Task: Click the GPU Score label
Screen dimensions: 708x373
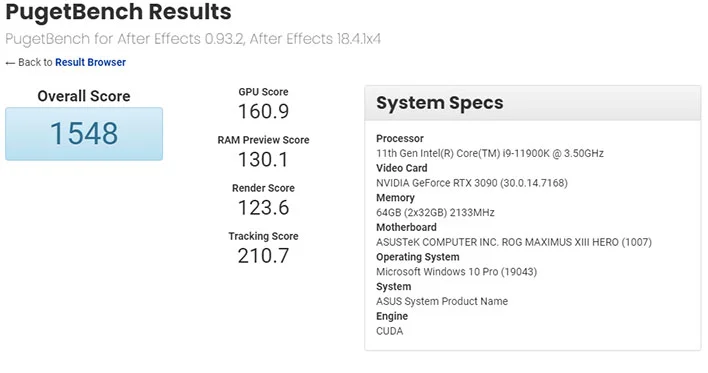Action: coord(263,92)
